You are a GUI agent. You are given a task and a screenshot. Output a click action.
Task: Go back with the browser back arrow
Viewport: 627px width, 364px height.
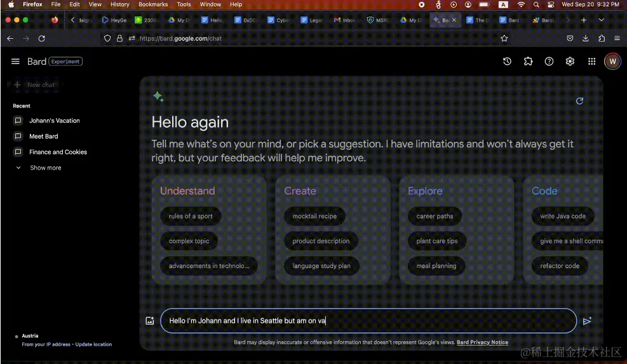point(10,38)
